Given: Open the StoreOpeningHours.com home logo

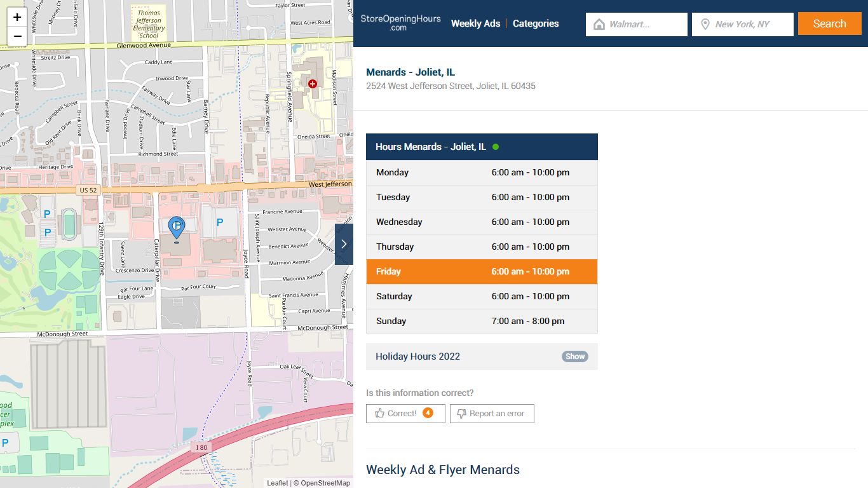Looking at the screenshot, I should pos(400,23).
